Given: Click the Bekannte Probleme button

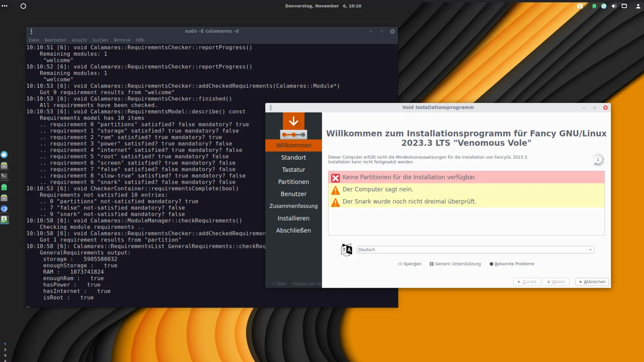Looking at the screenshot, I should point(512,264).
